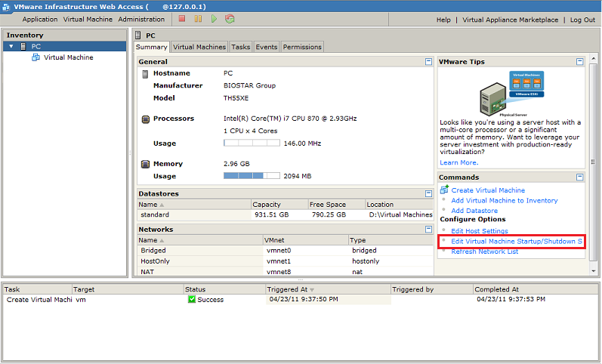Click the red Power Off toolbar icon
The image size is (602, 364).
point(182,19)
